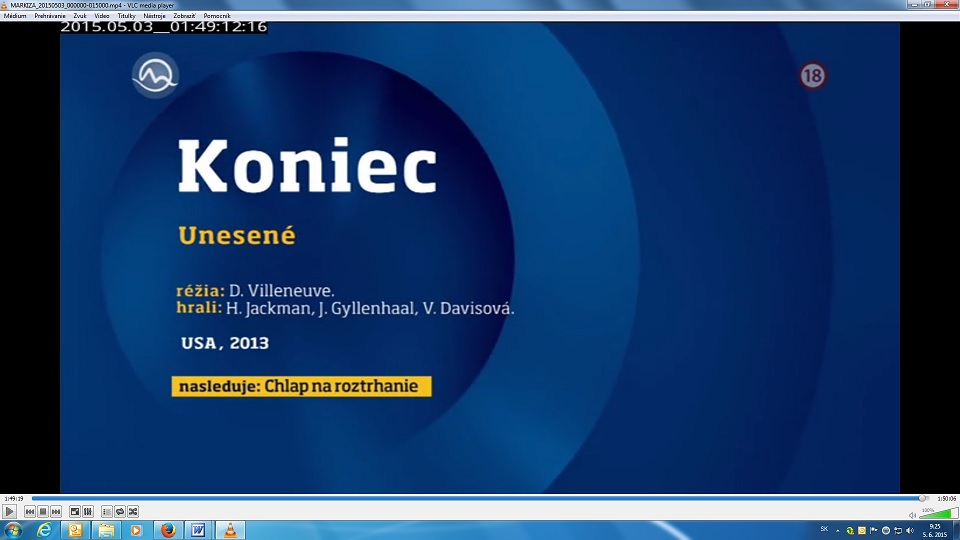Click the 1:50:06 total time label
The image size is (960, 540).
[x=946, y=498]
